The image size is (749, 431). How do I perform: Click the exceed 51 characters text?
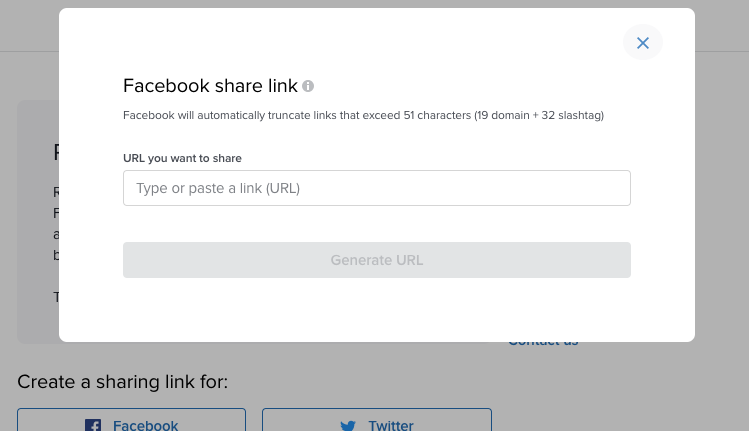(x=417, y=115)
